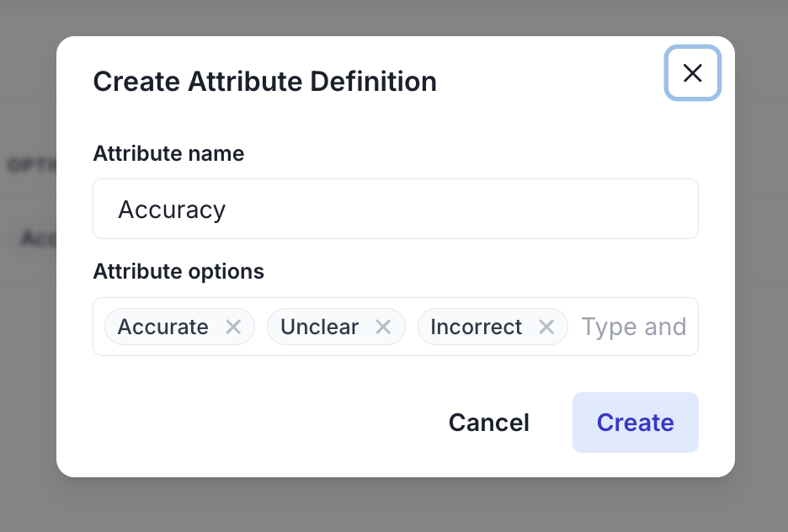Image resolution: width=788 pixels, height=532 pixels.
Task: Select the Unclear option chip
Action: (319, 327)
